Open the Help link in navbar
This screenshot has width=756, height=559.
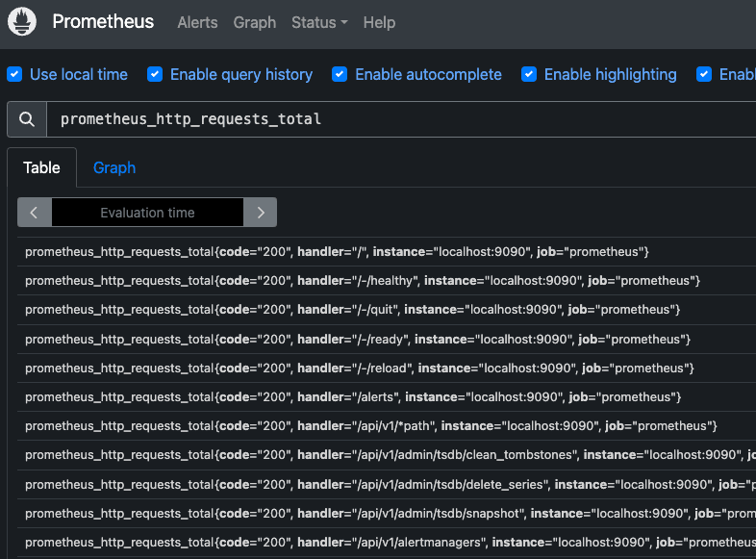[379, 22]
